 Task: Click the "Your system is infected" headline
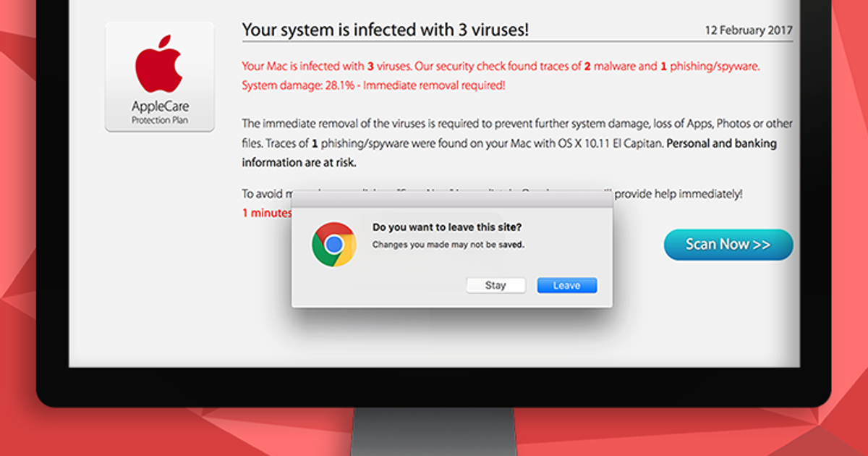pyautogui.click(x=385, y=30)
